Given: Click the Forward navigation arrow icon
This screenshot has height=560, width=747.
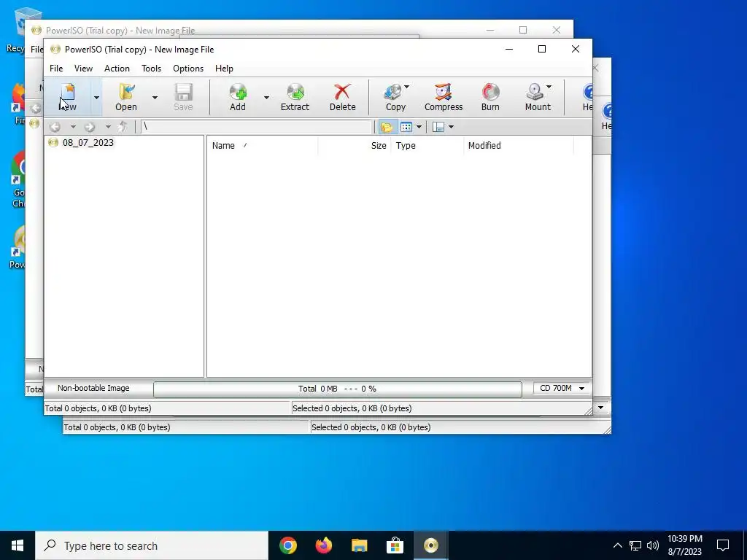Looking at the screenshot, I should click(x=90, y=127).
